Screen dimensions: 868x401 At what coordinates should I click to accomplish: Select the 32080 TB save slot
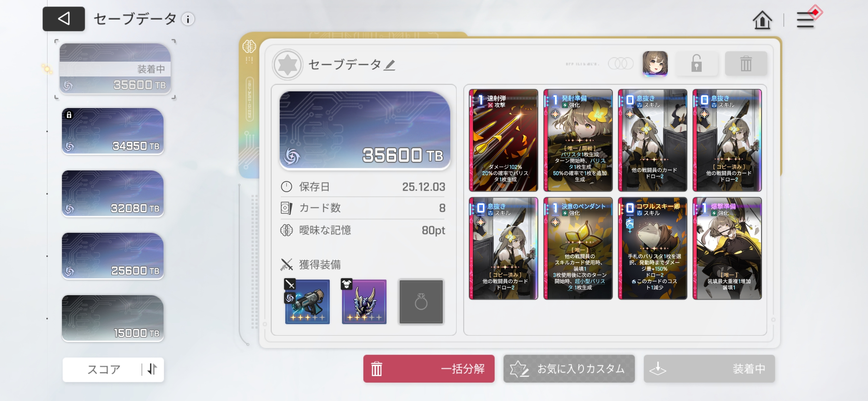113,193
